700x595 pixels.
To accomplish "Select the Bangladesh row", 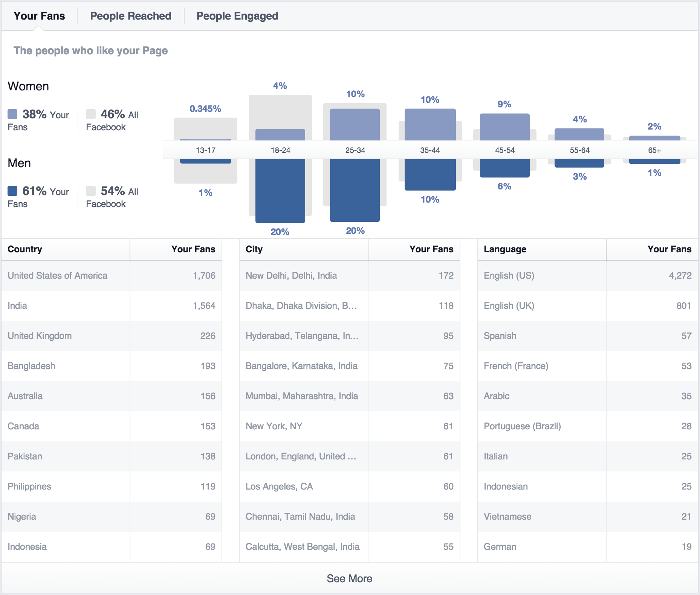I will coord(112,366).
